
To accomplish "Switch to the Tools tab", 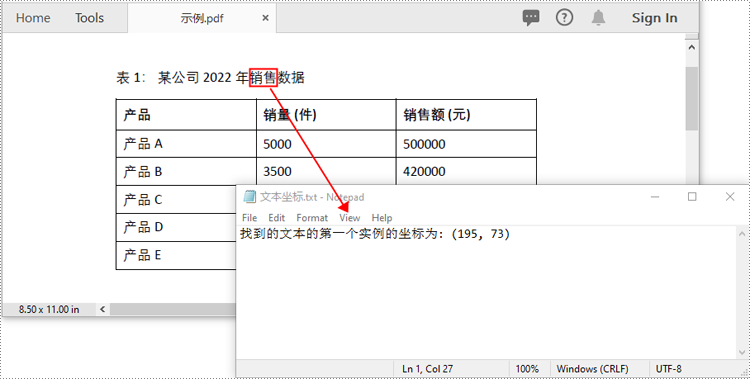I will [89, 18].
